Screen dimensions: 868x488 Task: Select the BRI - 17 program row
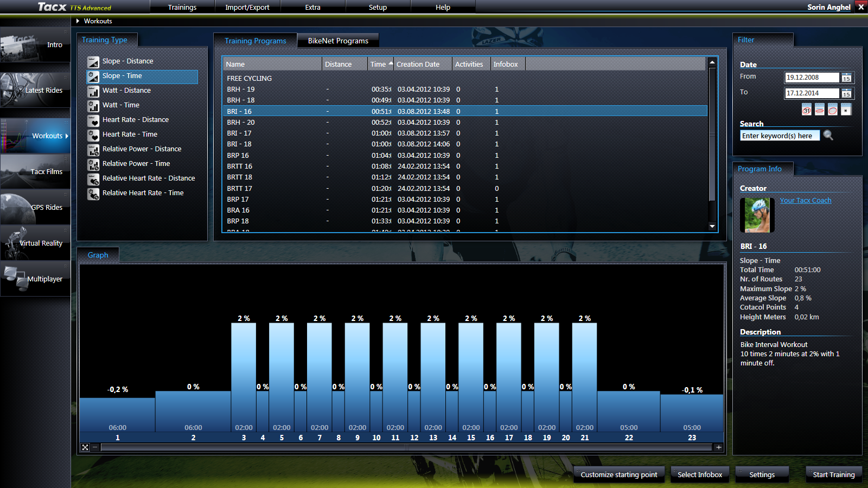(465, 133)
